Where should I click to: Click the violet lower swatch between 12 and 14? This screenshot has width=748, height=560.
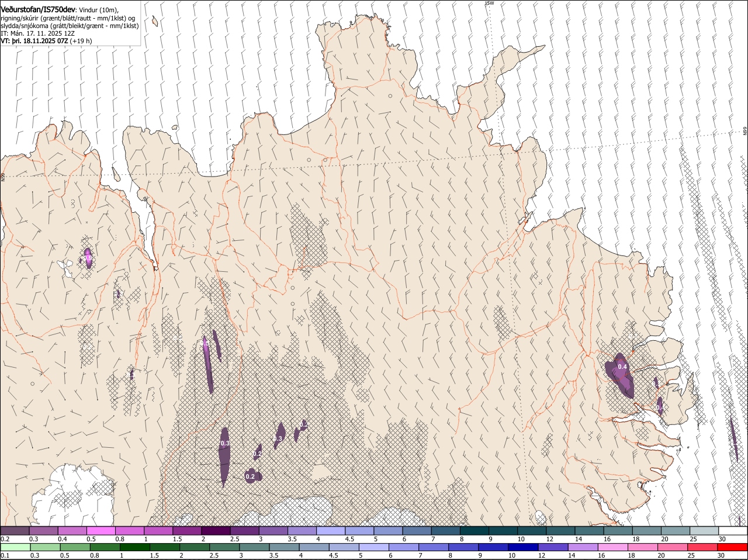(x=553, y=547)
